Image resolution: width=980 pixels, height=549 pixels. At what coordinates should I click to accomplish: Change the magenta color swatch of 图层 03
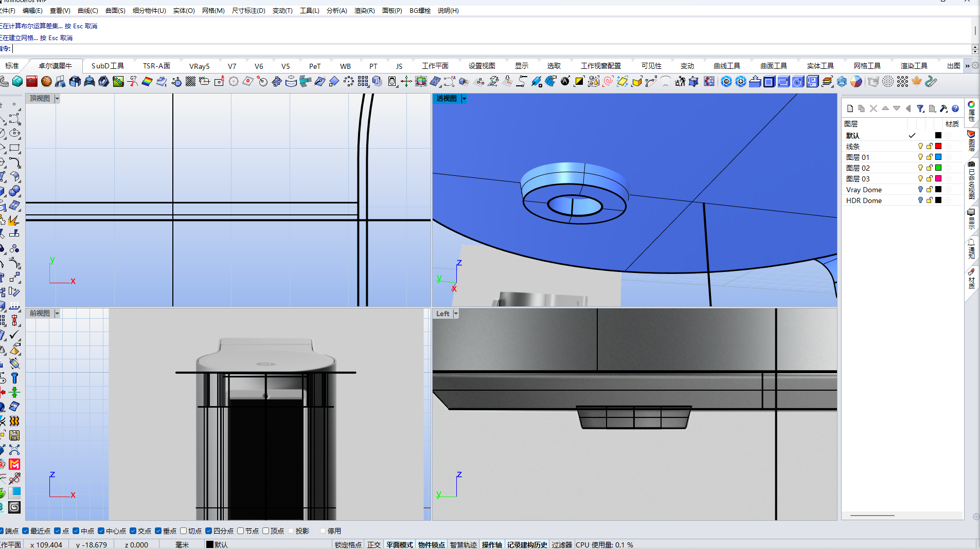(x=938, y=179)
